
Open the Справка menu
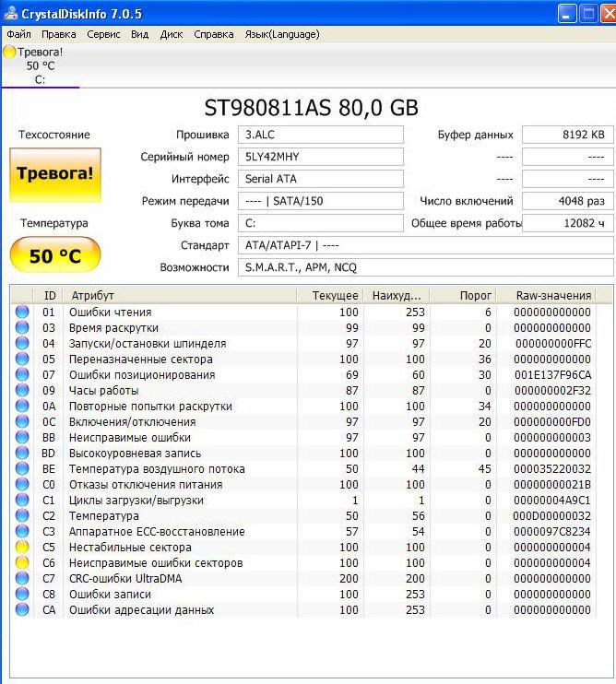point(214,34)
